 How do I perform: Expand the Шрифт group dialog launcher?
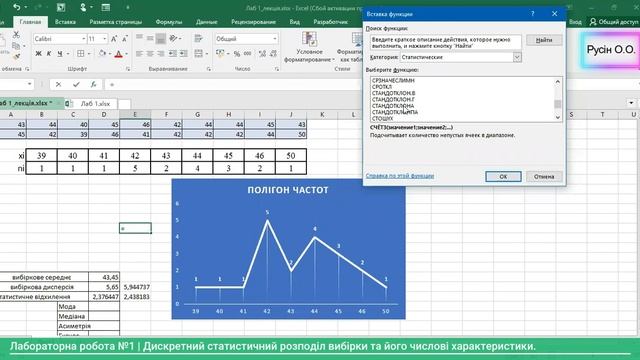[x=128, y=69]
